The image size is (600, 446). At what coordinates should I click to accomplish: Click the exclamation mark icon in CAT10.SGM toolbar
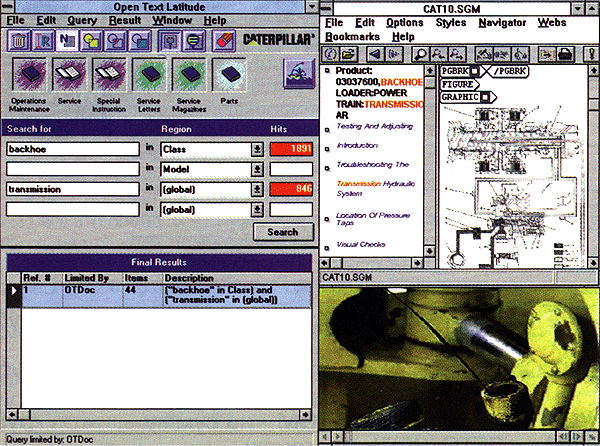592,54
